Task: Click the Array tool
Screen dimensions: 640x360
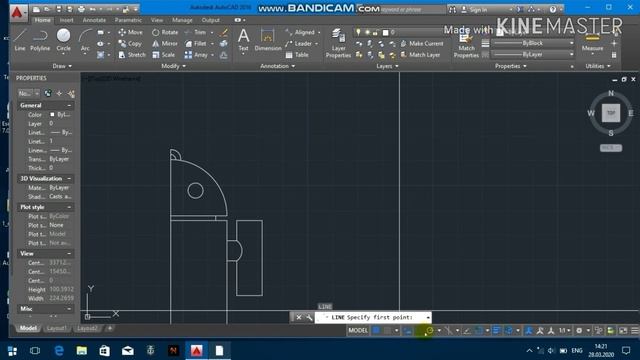Action: (x=196, y=55)
